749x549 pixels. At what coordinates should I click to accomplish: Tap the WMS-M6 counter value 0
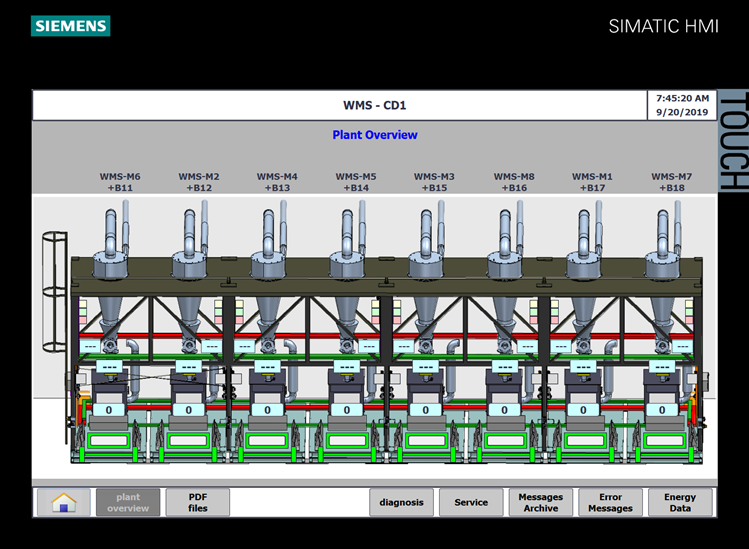coord(109,410)
